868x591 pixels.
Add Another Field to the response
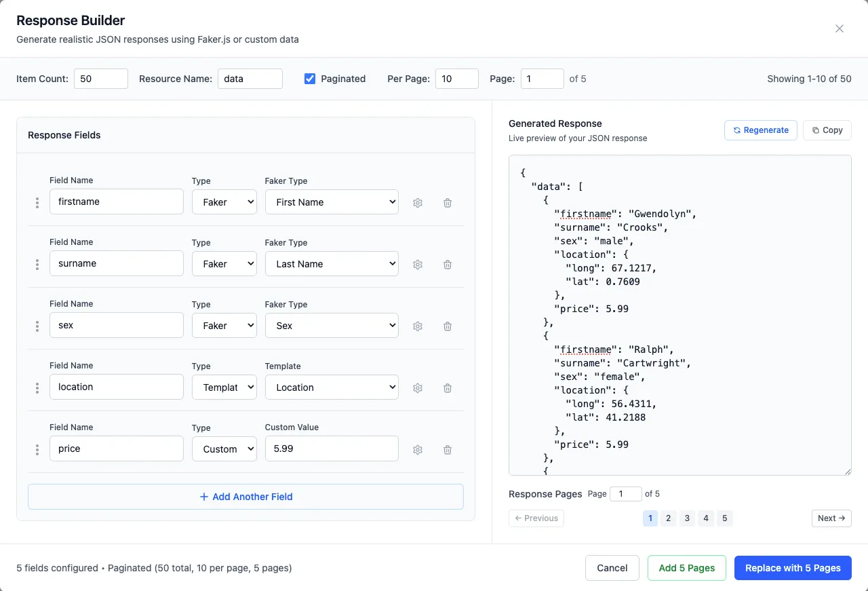(245, 496)
